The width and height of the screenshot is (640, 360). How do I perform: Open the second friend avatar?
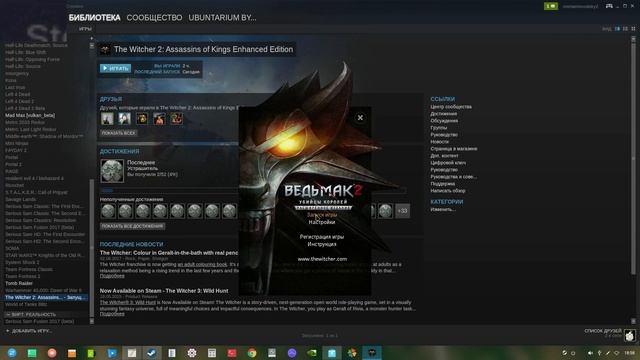[x=124, y=119]
